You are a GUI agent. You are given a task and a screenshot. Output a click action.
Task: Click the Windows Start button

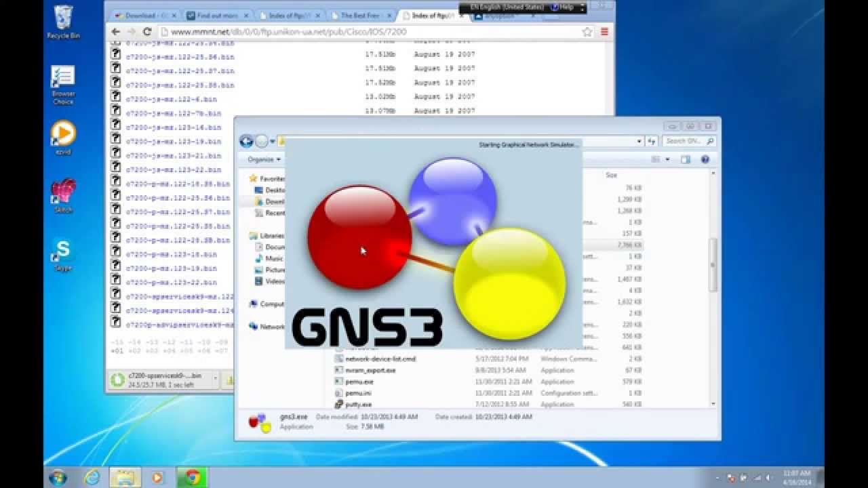(58, 477)
